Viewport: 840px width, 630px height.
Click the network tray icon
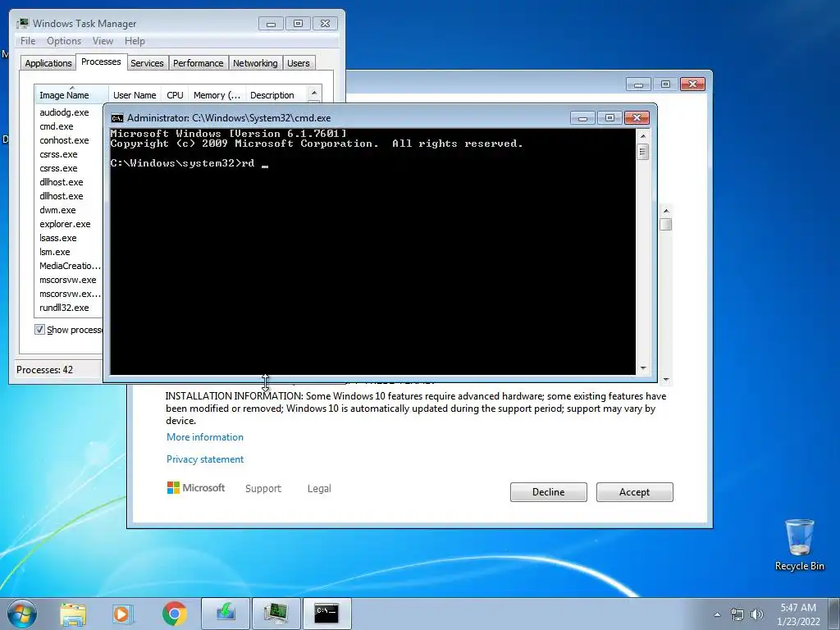[737, 614]
